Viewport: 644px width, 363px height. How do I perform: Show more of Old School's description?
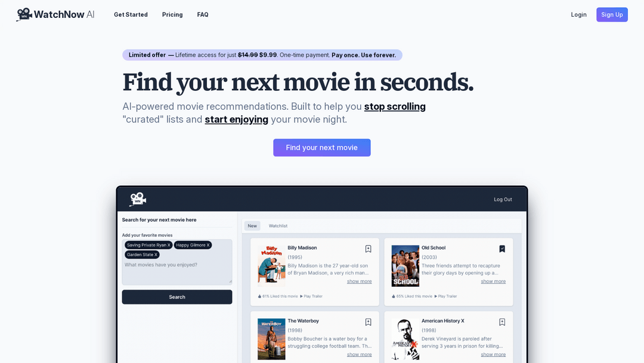(493, 281)
